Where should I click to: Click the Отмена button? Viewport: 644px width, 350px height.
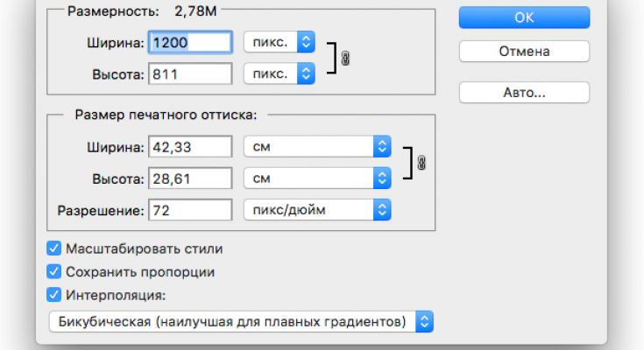tap(524, 52)
